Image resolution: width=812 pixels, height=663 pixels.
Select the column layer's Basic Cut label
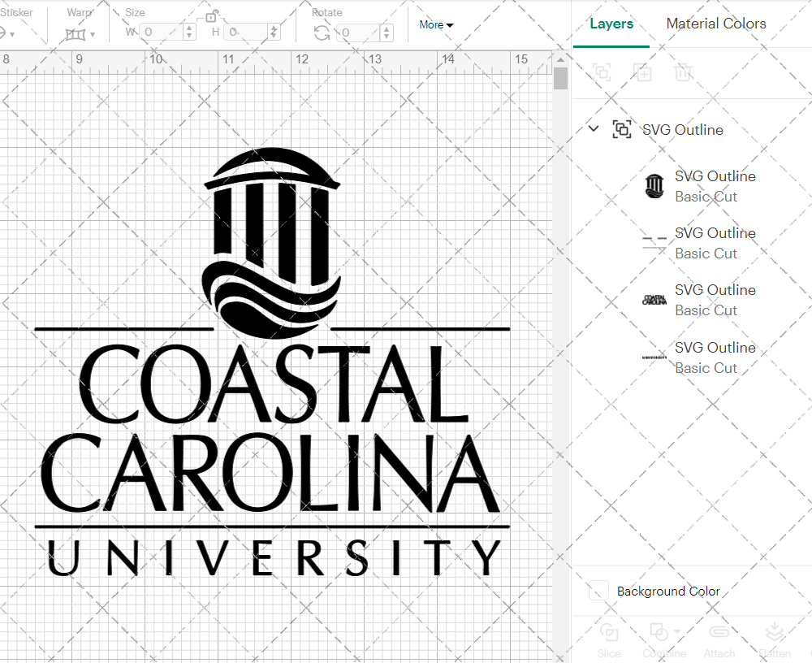point(706,197)
